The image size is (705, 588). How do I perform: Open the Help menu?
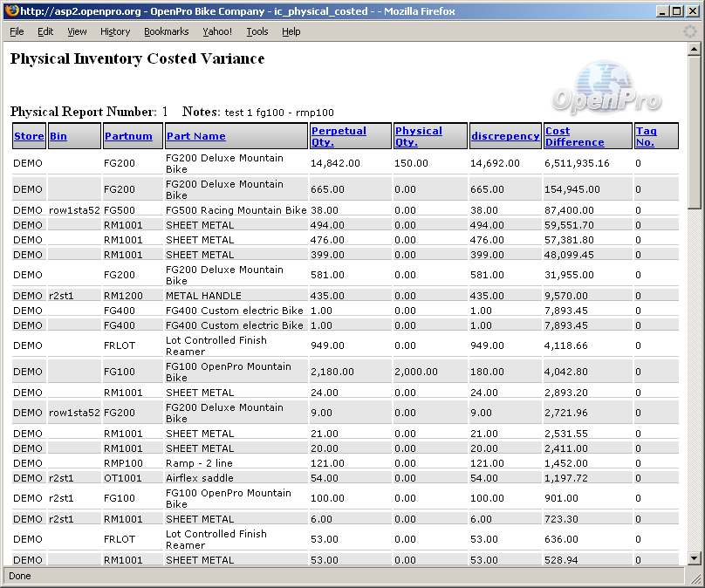(x=291, y=31)
